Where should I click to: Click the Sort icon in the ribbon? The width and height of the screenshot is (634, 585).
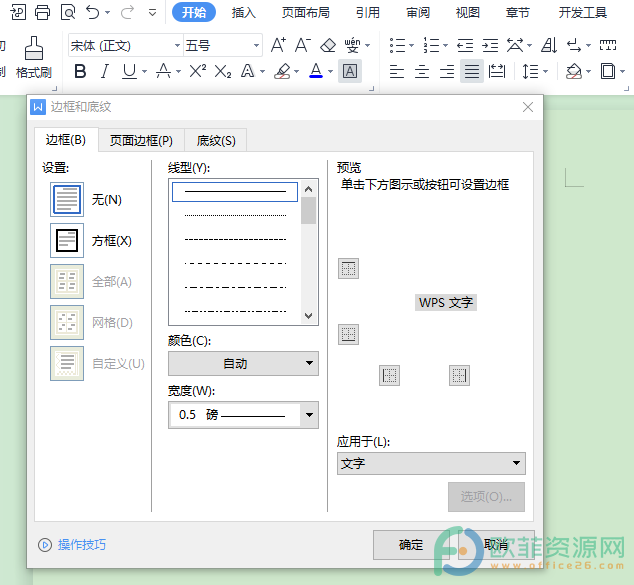(x=549, y=45)
